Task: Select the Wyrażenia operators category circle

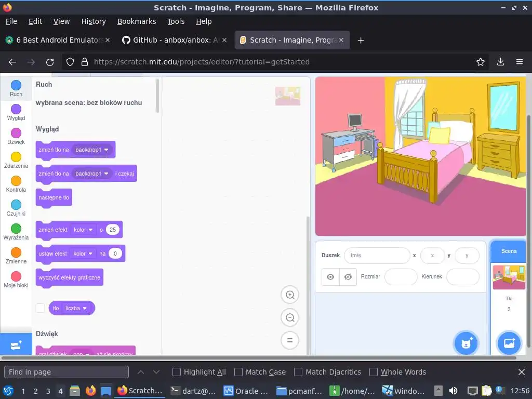Action: (16, 229)
